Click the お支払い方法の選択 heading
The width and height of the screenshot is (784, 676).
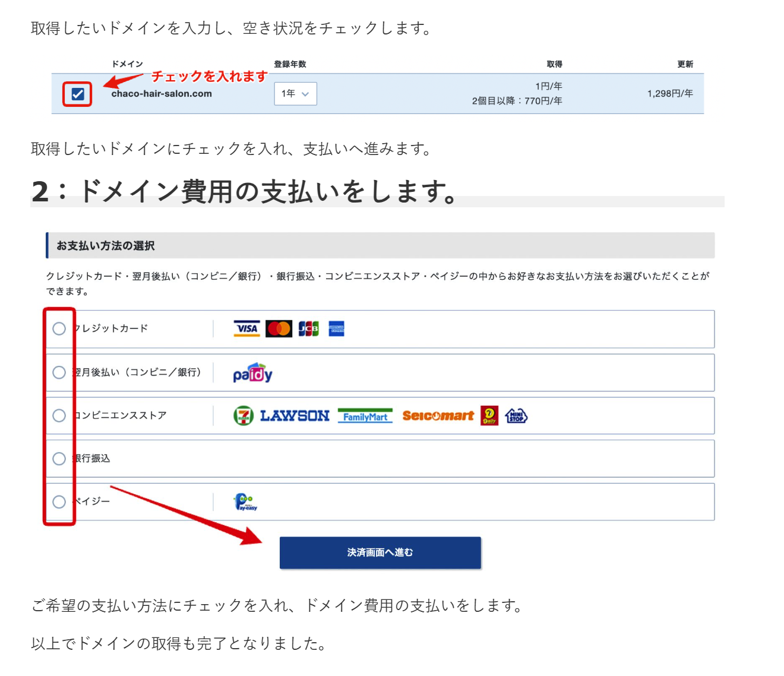(106, 246)
